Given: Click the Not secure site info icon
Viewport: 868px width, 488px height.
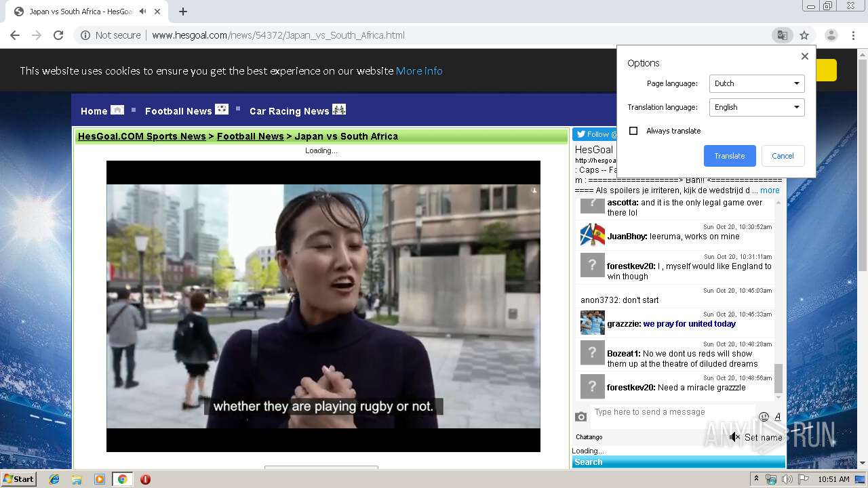Looking at the screenshot, I should click(x=85, y=35).
